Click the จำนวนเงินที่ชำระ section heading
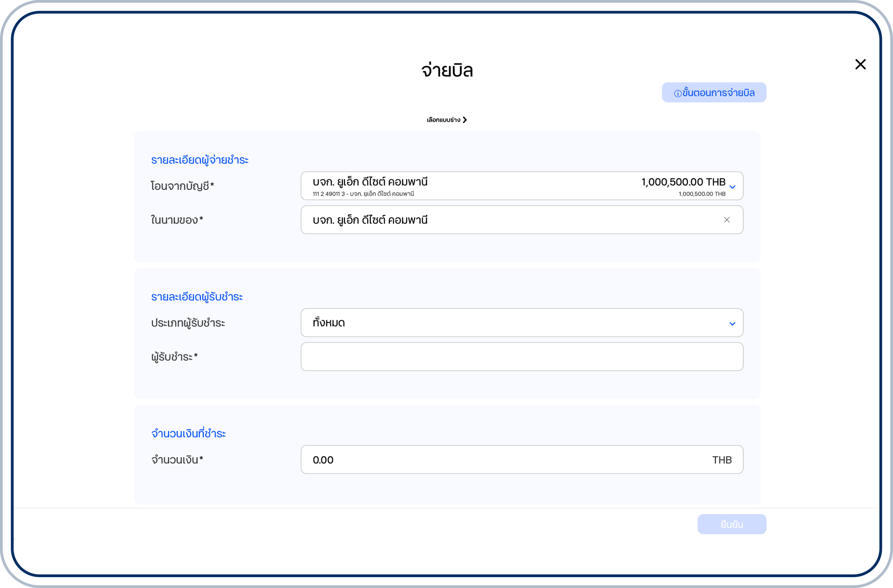 pyautogui.click(x=189, y=434)
